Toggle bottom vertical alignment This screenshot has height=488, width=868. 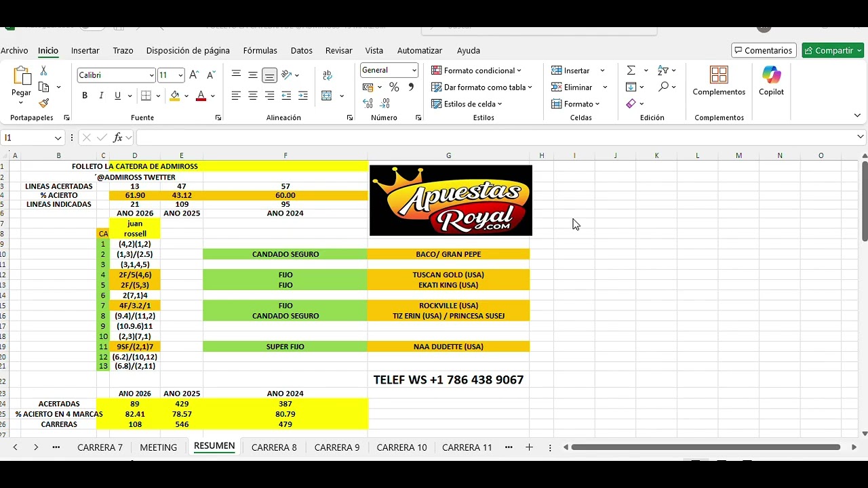(269, 75)
